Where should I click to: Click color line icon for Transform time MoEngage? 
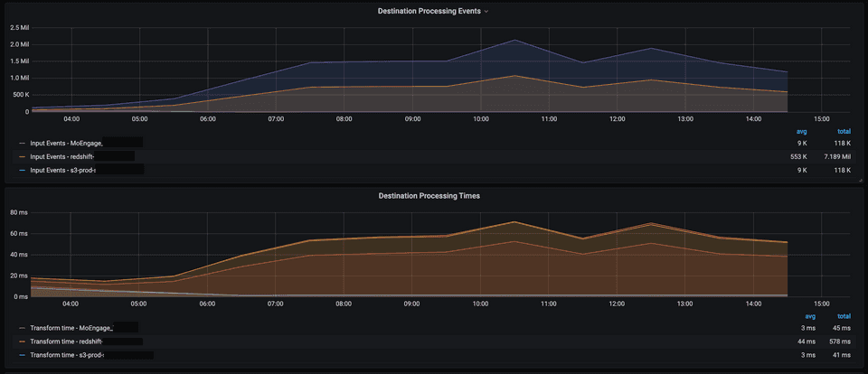pyautogui.click(x=22, y=327)
